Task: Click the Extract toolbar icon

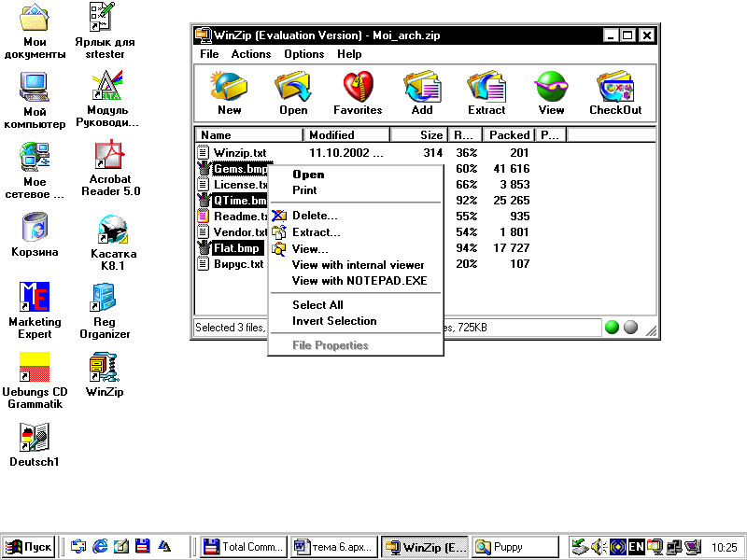Action: [486, 92]
